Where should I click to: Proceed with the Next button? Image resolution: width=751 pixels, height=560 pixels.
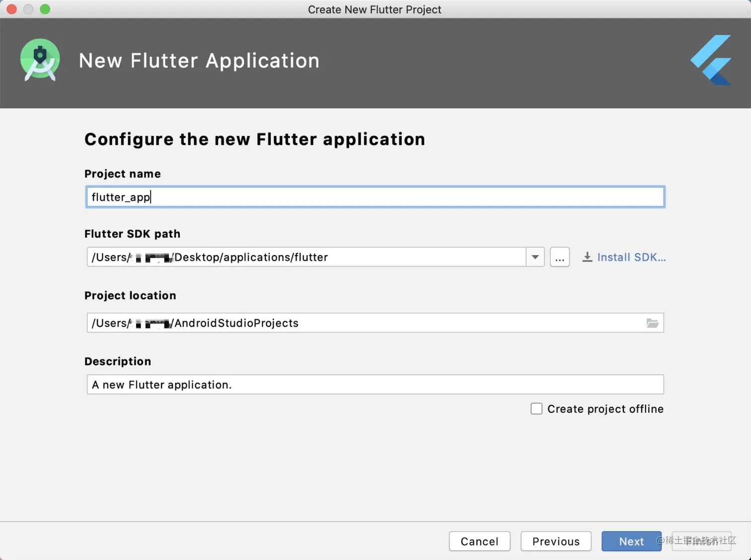tap(631, 541)
